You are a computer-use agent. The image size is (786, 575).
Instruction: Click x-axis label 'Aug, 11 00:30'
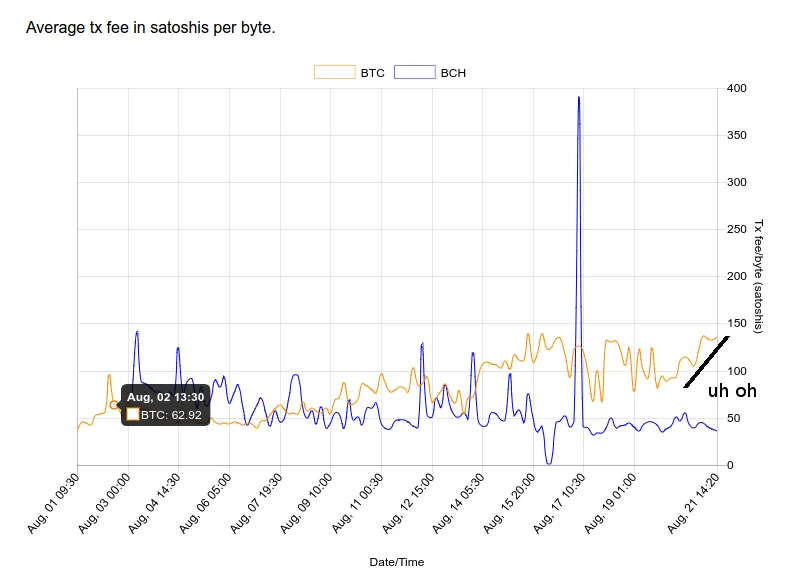pos(357,503)
